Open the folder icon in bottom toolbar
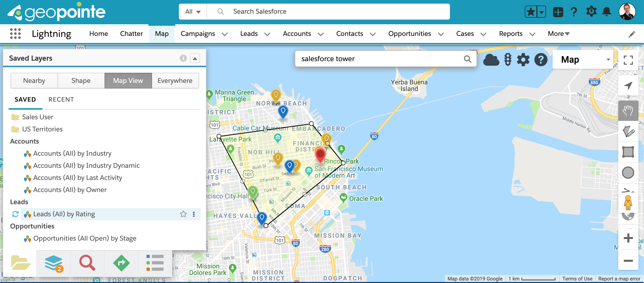Image resolution: width=644 pixels, height=283 pixels. [20, 263]
